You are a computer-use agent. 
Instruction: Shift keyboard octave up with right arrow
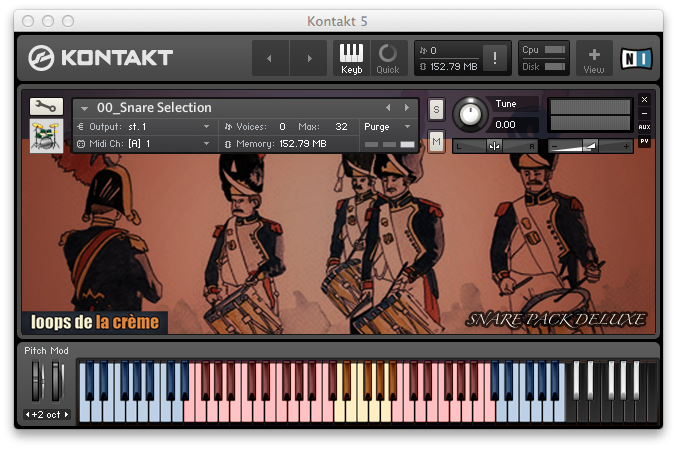point(66,414)
